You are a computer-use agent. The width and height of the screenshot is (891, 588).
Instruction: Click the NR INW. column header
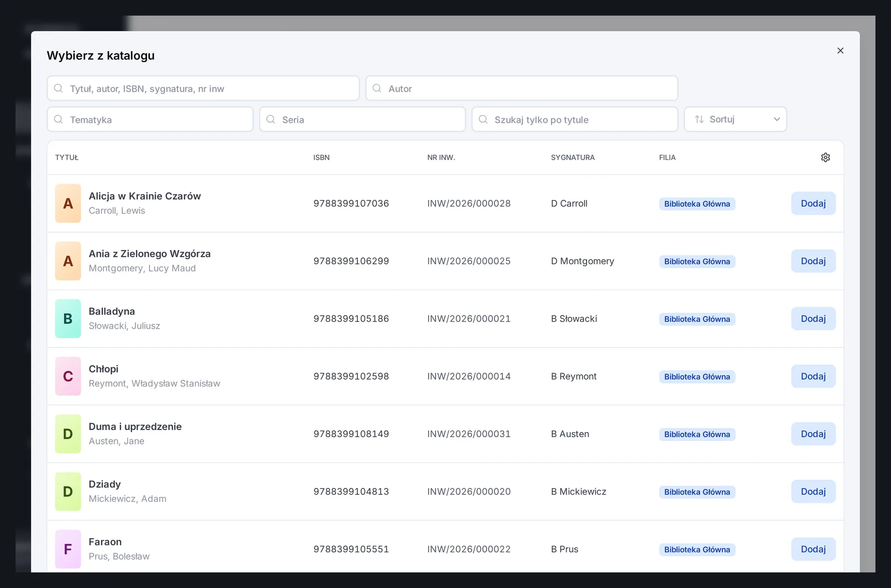[x=441, y=157]
